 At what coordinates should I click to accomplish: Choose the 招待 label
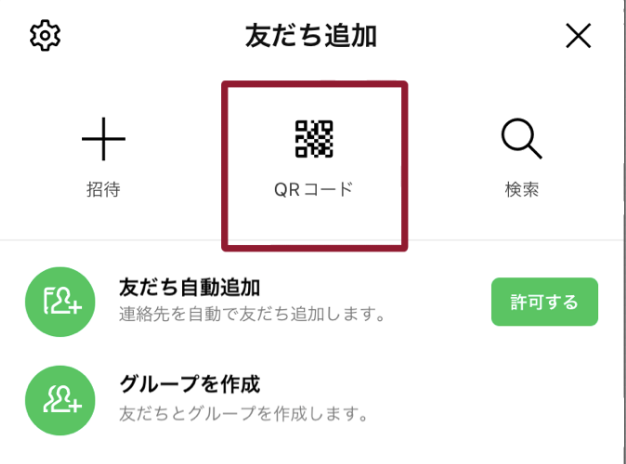click(x=103, y=189)
